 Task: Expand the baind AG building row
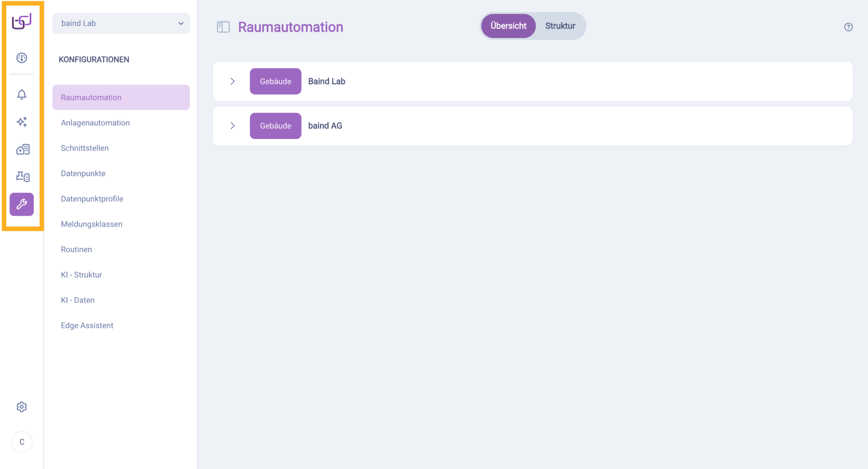point(233,126)
